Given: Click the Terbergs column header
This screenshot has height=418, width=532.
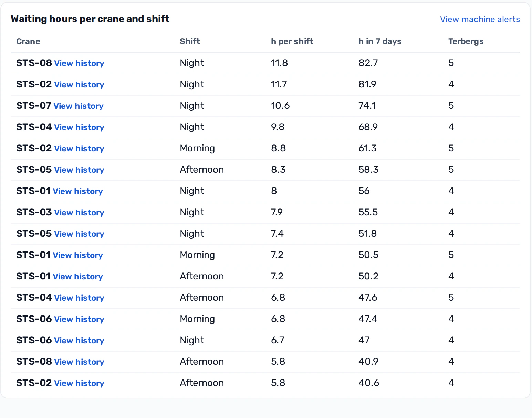Looking at the screenshot, I should click(466, 41).
